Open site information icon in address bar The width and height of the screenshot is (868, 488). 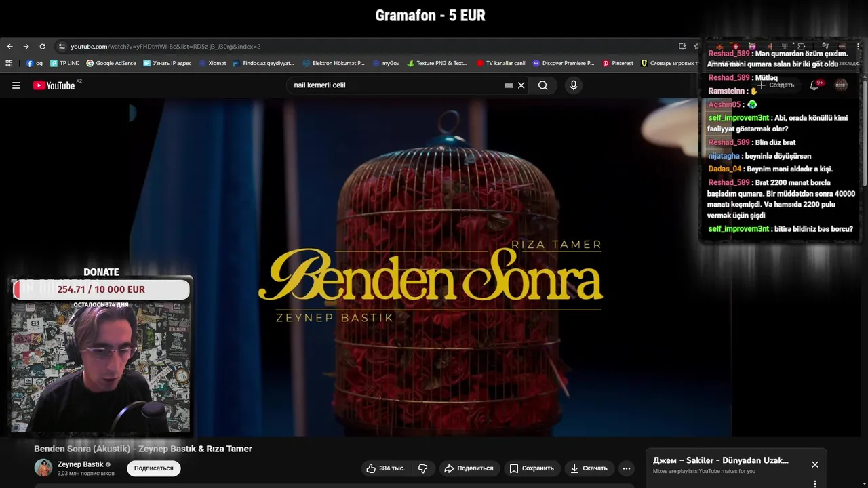point(62,47)
